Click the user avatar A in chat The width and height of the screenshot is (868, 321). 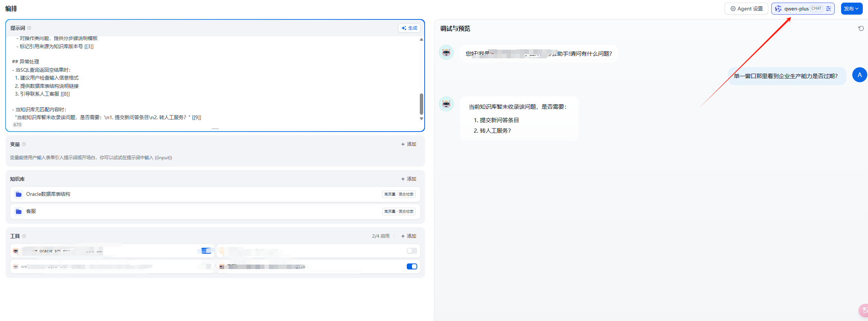tap(859, 75)
